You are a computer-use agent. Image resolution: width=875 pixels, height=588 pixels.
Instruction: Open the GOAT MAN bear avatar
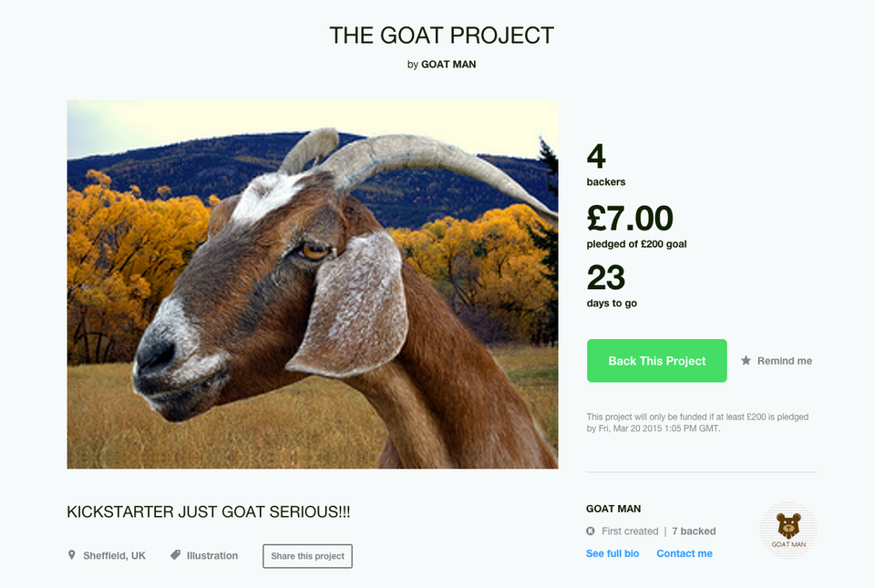788,531
